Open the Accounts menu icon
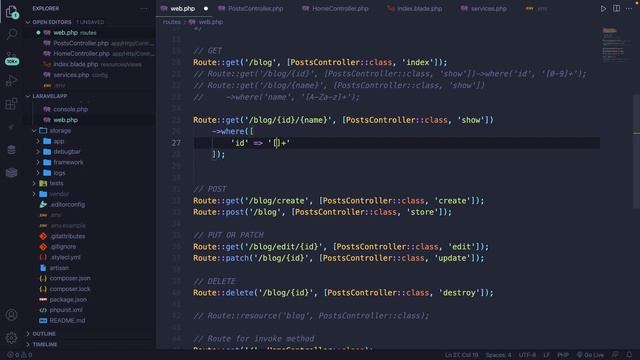 11,315
